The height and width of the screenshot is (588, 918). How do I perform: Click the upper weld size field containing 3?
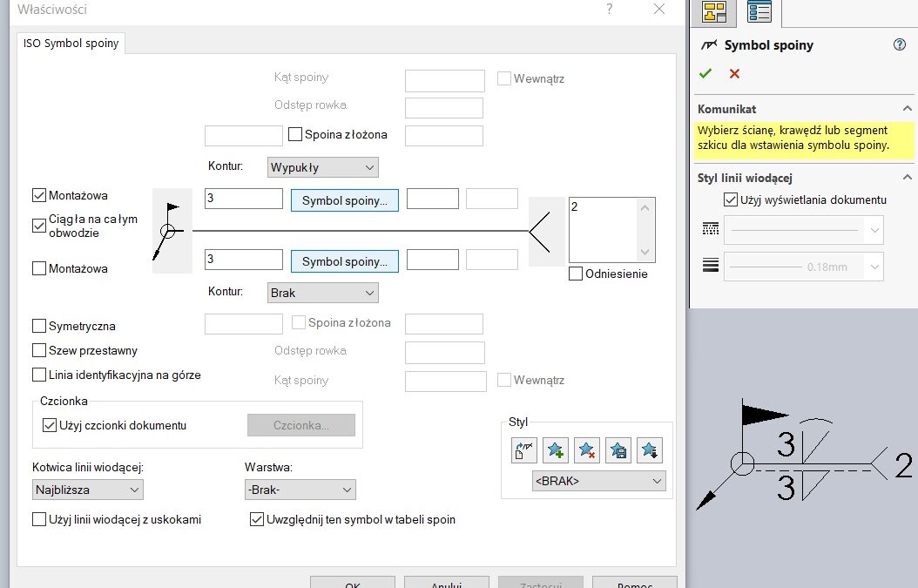243,199
